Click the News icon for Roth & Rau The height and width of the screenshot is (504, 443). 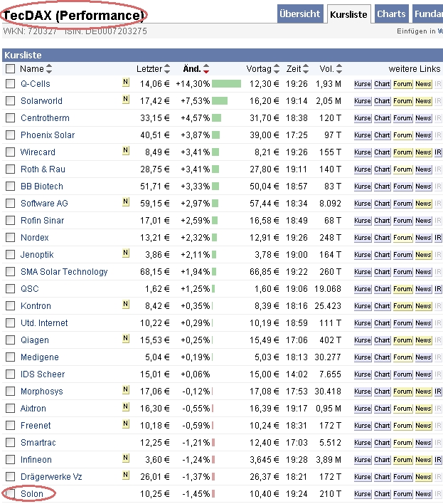[x=423, y=169]
